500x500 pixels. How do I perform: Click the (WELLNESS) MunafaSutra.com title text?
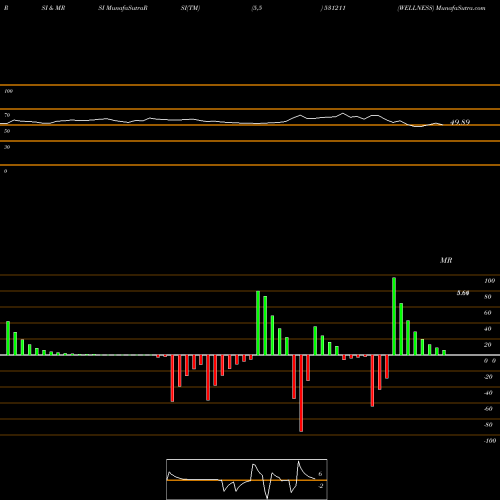(441, 8)
